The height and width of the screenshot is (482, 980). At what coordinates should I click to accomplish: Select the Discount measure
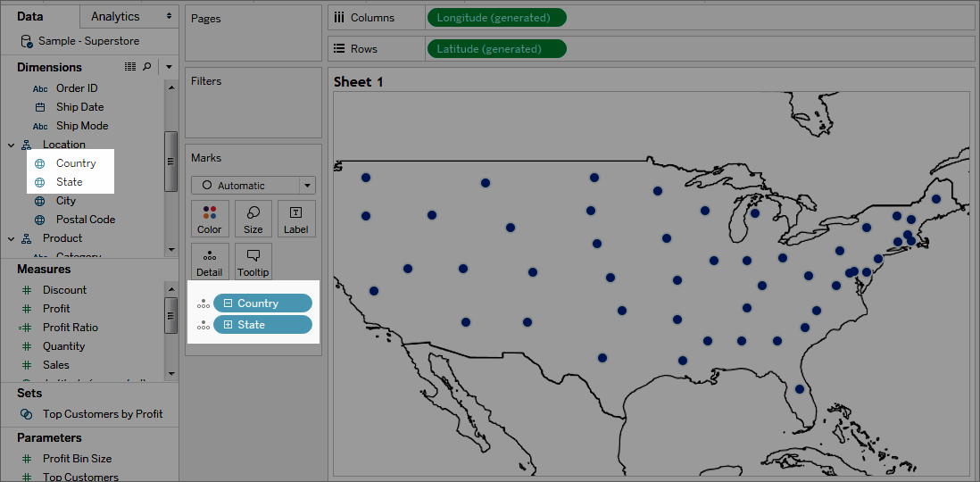click(x=64, y=290)
